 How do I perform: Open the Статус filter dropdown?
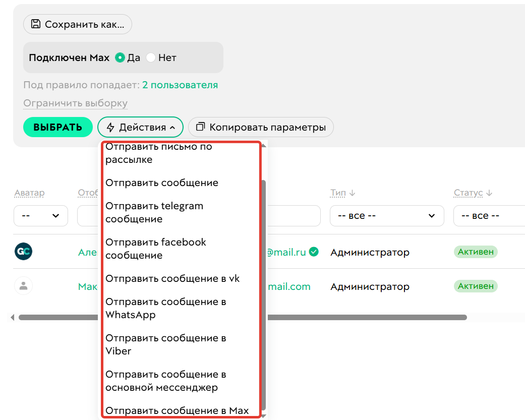point(488,216)
